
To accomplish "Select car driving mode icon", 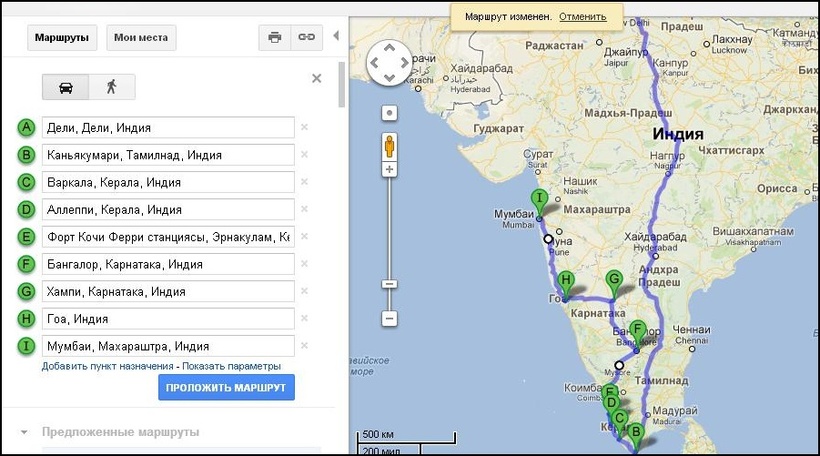I will pos(66,86).
